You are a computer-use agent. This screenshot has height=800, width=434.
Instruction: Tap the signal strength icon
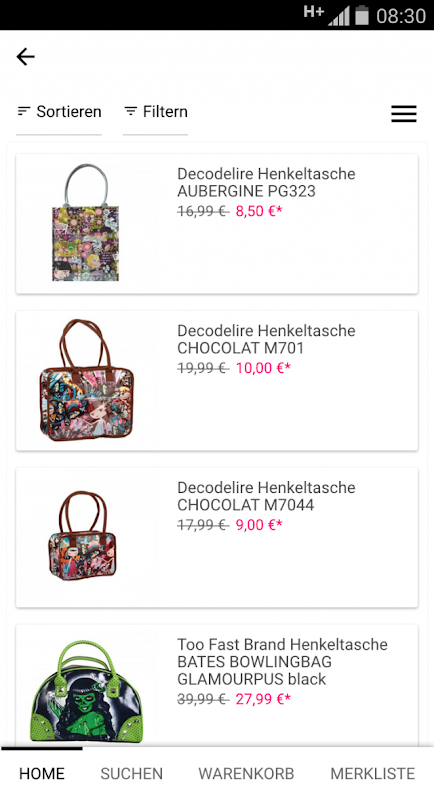click(x=339, y=16)
